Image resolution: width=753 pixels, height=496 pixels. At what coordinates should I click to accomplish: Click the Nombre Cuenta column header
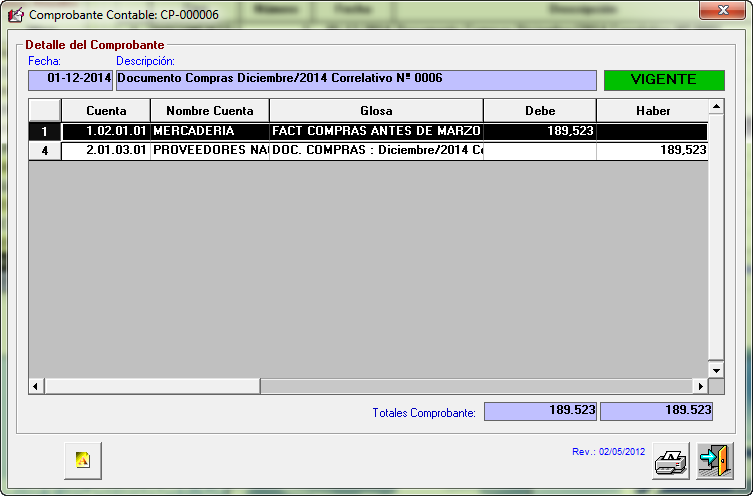pyautogui.click(x=210, y=111)
